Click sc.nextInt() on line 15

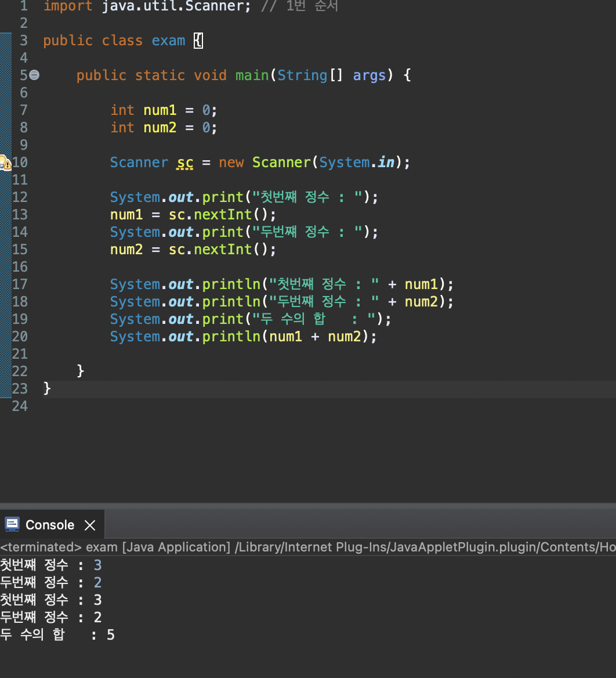(218, 250)
